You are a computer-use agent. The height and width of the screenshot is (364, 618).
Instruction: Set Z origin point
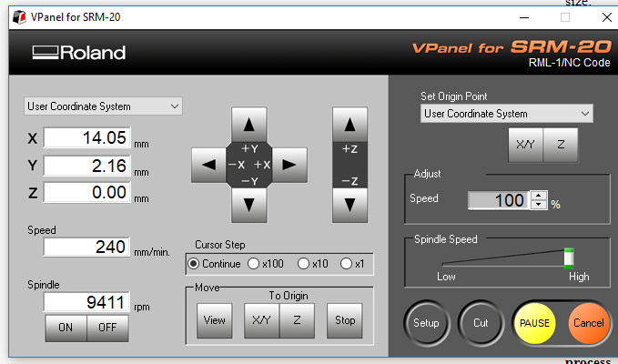(561, 145)
